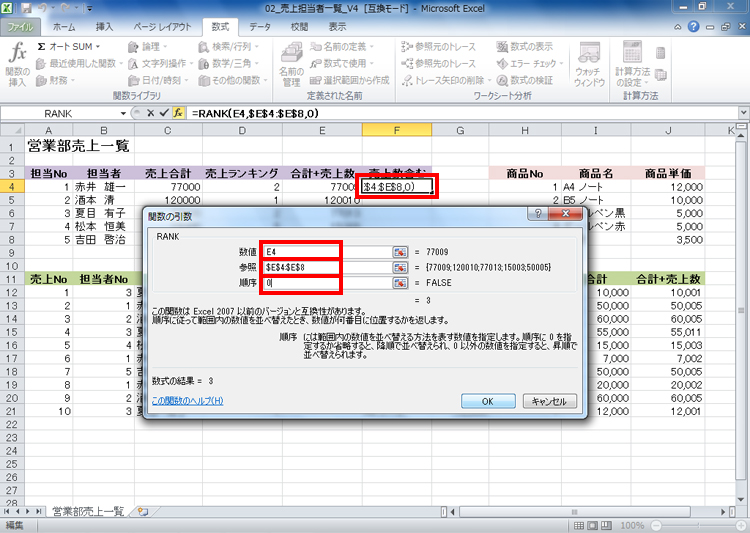Click Trace Precedents (参照元のトレース)

(x=439, y=47)
